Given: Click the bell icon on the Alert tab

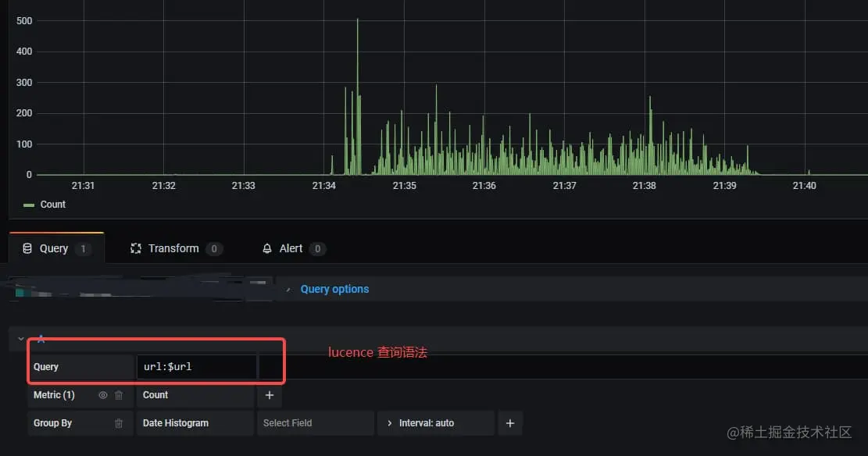Looking at the screenshot, I should (268, 248).
